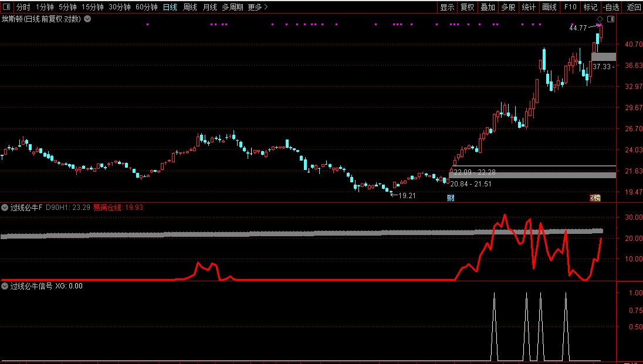
Task: Open the 更多 > periods menu
Action: (x=258, y=7)
